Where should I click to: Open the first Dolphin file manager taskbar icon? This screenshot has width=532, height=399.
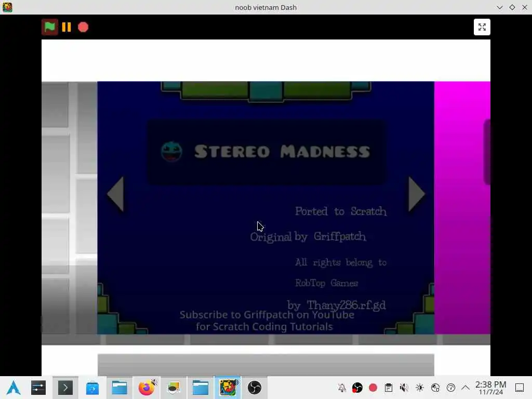click(119, 388)
